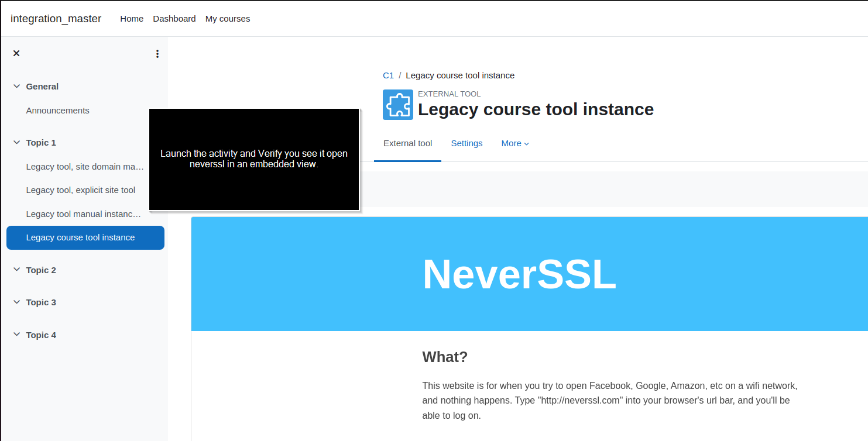The image size is (868, 441).
Task: Open My courses in the navigation
Action: (228, 19)
